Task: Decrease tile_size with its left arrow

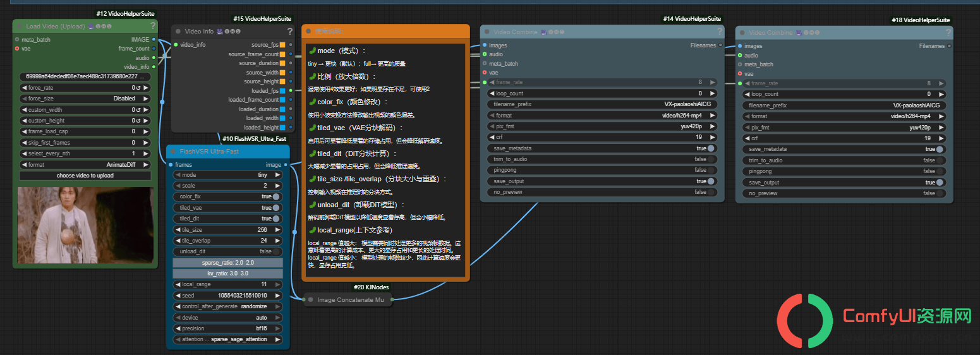Action: pos(177,230)
